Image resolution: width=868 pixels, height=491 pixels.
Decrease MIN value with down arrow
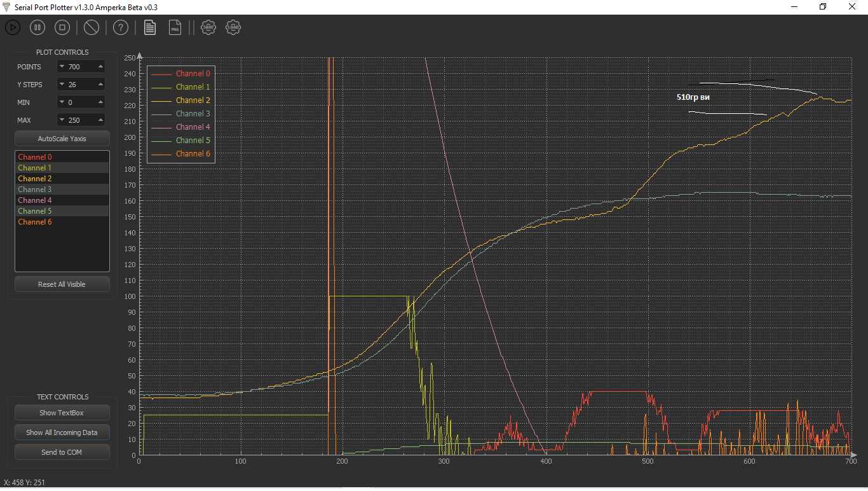(x=62, y=102)
